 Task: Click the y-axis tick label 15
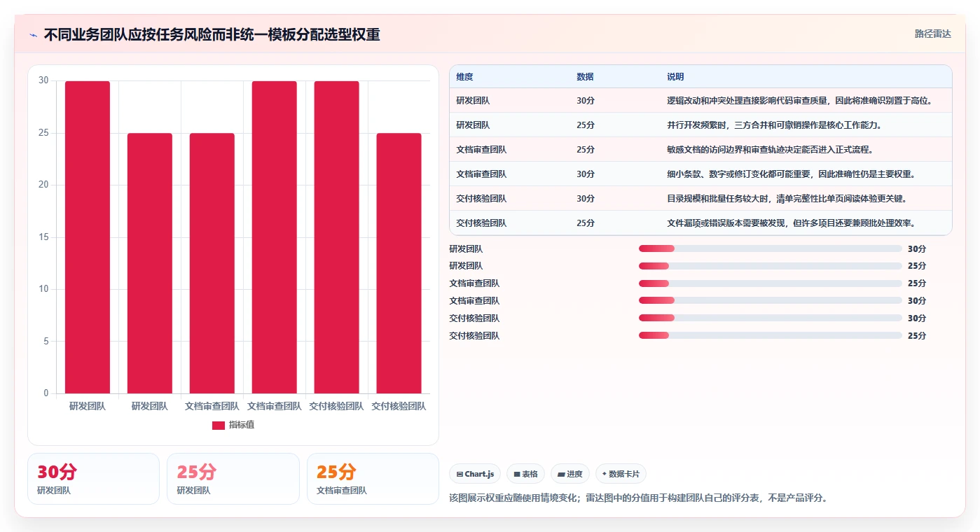click(43, 237)
